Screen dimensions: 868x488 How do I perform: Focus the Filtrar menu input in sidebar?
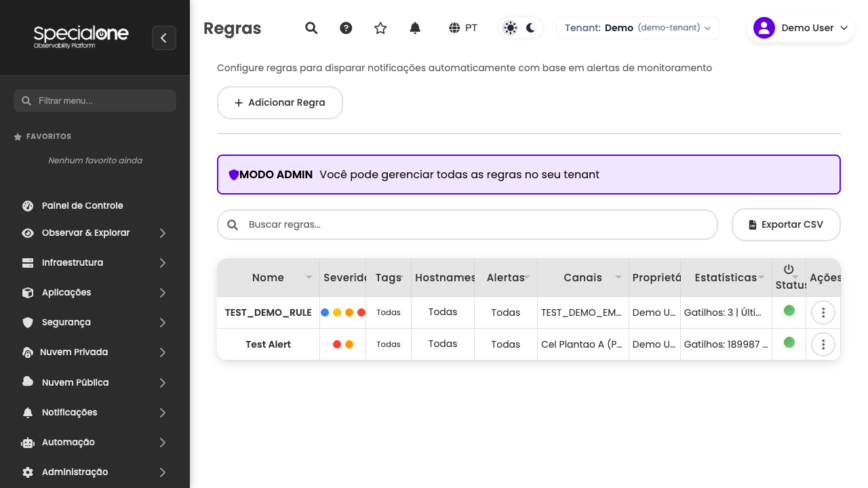point(95,100)
